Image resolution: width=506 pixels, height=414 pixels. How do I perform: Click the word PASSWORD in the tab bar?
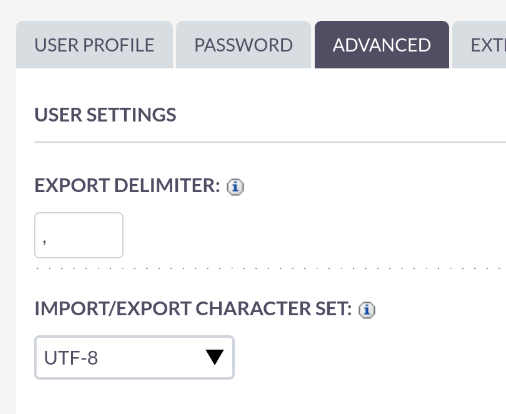(243, 45)
